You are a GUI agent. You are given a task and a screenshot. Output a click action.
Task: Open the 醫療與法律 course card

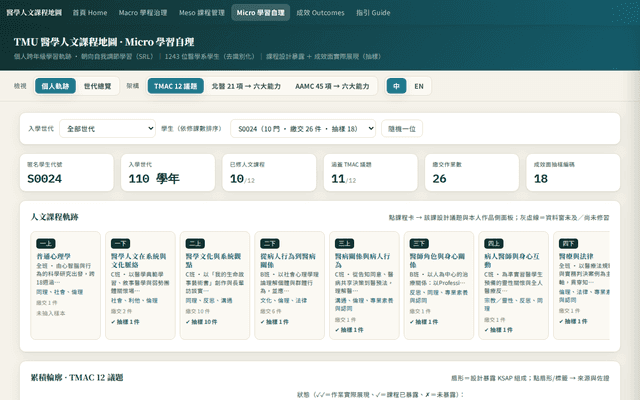pos(581,285)
